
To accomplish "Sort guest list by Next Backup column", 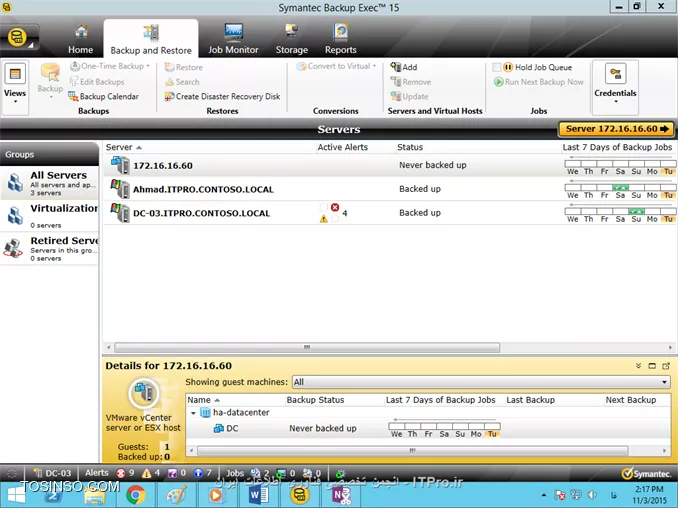I will tap(631, 400).
